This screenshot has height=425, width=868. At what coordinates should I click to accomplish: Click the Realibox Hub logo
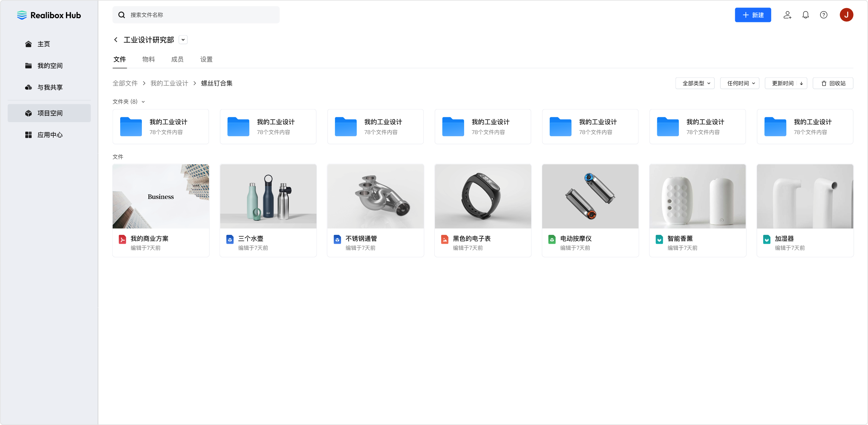(x=49, y=15)
